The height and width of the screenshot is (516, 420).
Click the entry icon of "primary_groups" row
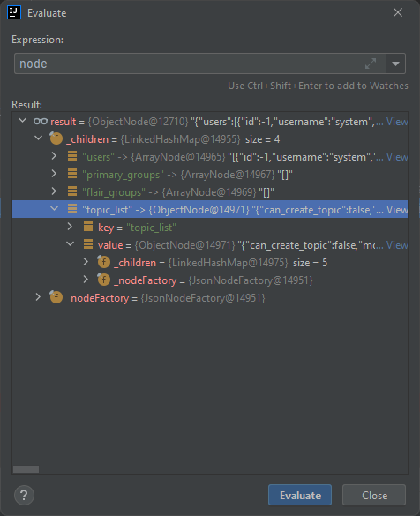[72, 174]
